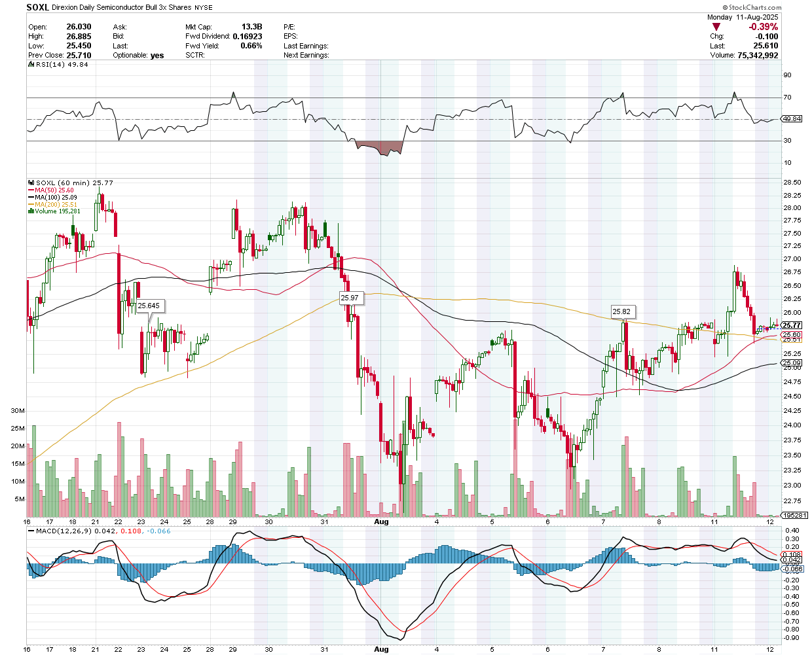This screenshot has height=655, width=812.
Task: Click the red down-triangle change indicator
Action: pos(716,27)
